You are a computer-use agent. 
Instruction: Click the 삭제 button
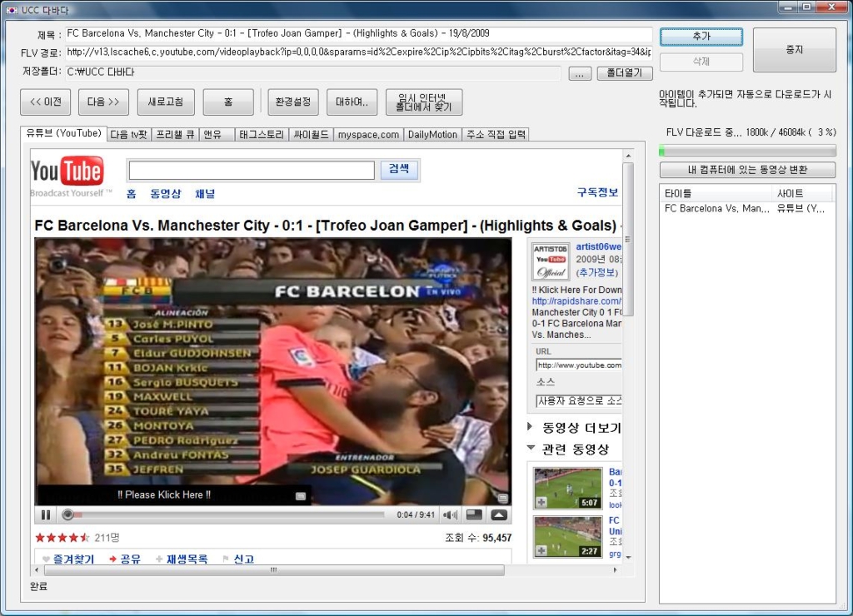click(701, 62)
